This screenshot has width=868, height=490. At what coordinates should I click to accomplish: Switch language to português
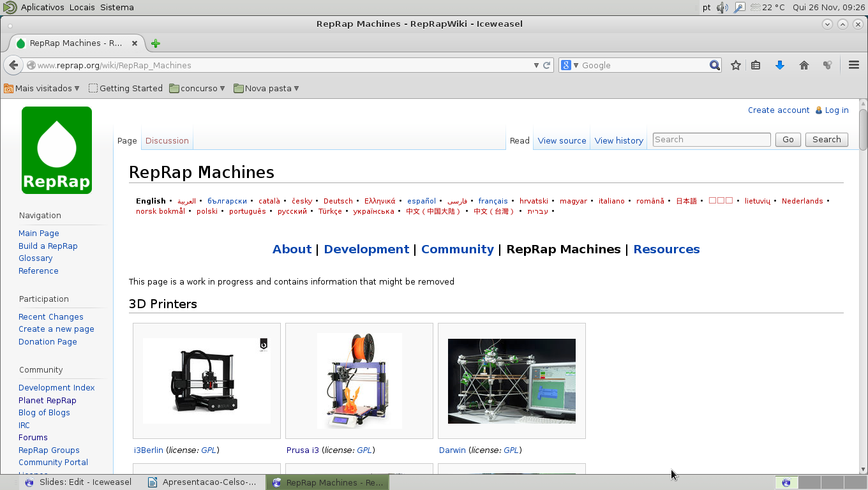(x=248, y=211)
